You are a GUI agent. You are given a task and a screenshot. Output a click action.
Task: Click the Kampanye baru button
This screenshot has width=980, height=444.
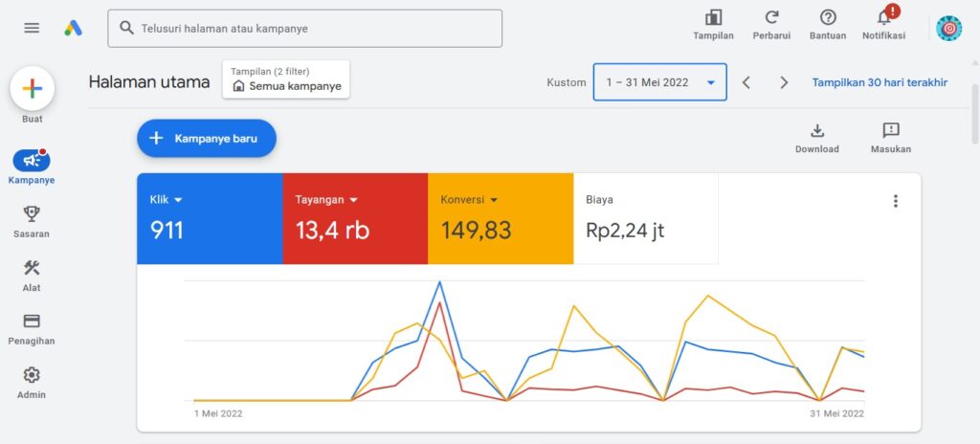click(206, 138)
